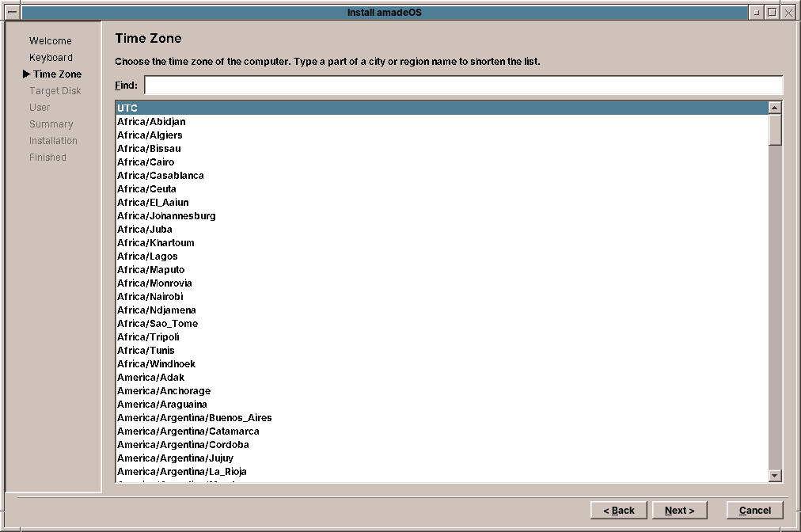
Task: Choose Africa/Casablanca time zone
Action: point(442,175)
